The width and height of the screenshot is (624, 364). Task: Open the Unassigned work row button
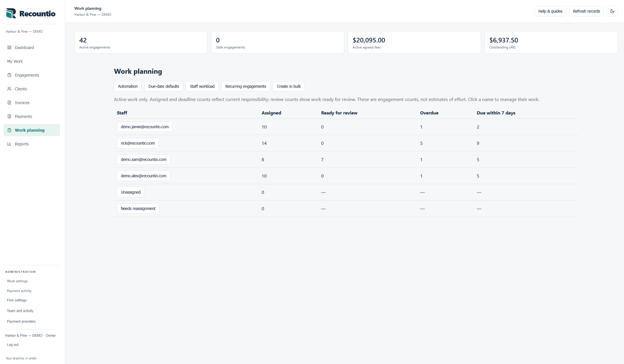131,192
